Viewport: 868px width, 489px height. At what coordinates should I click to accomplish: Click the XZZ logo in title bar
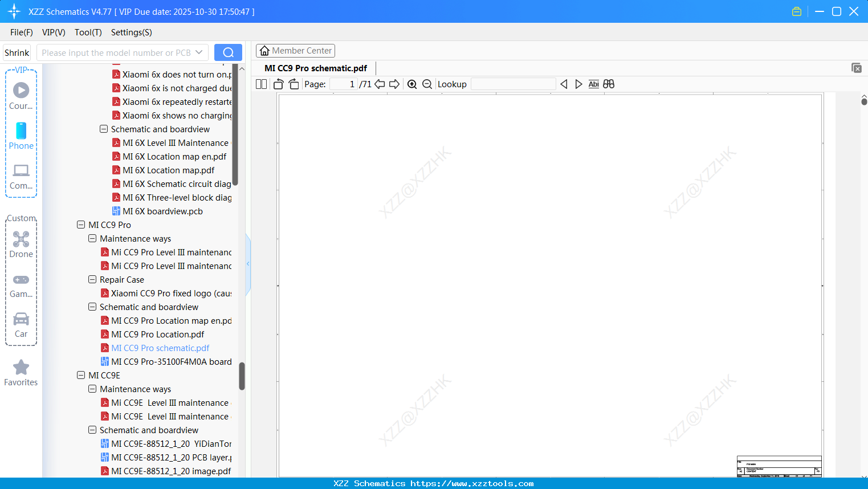[x=14, y=11]
